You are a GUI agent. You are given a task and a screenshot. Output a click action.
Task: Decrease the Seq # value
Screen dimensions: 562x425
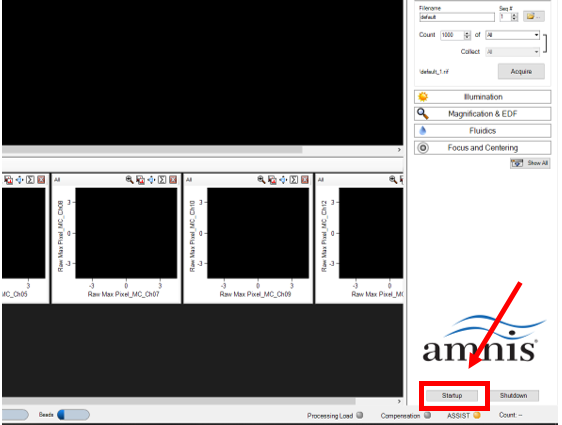(514, 19)
